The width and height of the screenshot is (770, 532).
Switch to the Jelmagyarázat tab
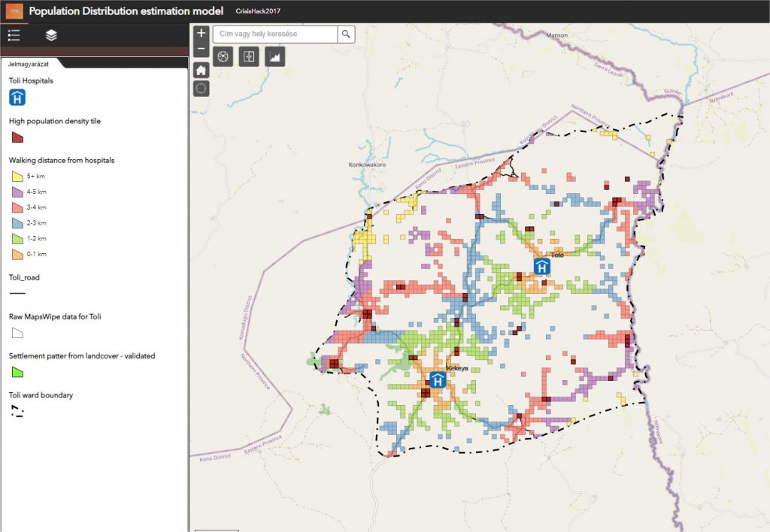pos(29,64)
